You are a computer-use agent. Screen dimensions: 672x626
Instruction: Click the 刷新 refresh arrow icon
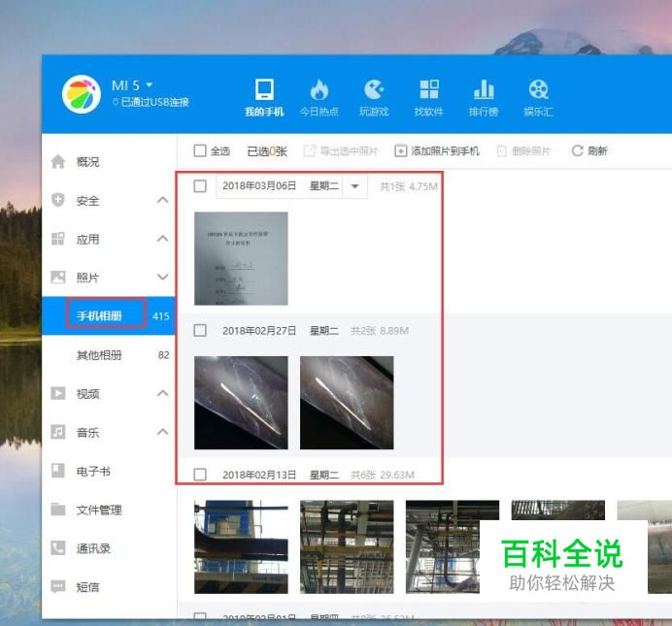[x=577, y=150]
